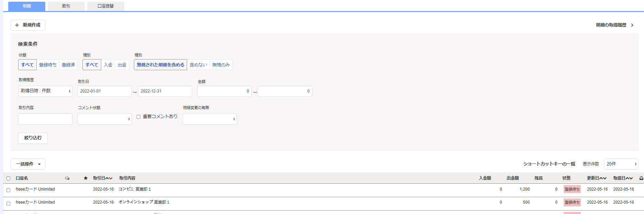The width and height of the screenshot is (644, 214).
Task: Open ショートカットキーの一覧 link
Action: coord(549,164)
